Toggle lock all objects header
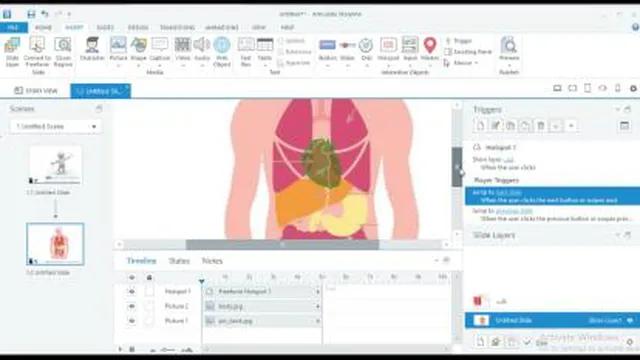The height and width of the screenshot is (360, 640). click(149, 278)
